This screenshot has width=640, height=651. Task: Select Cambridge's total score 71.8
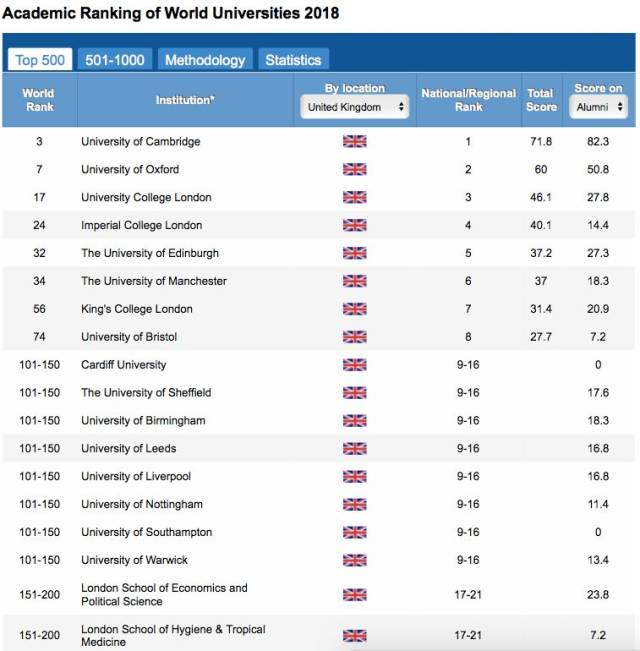pos(541,142)
